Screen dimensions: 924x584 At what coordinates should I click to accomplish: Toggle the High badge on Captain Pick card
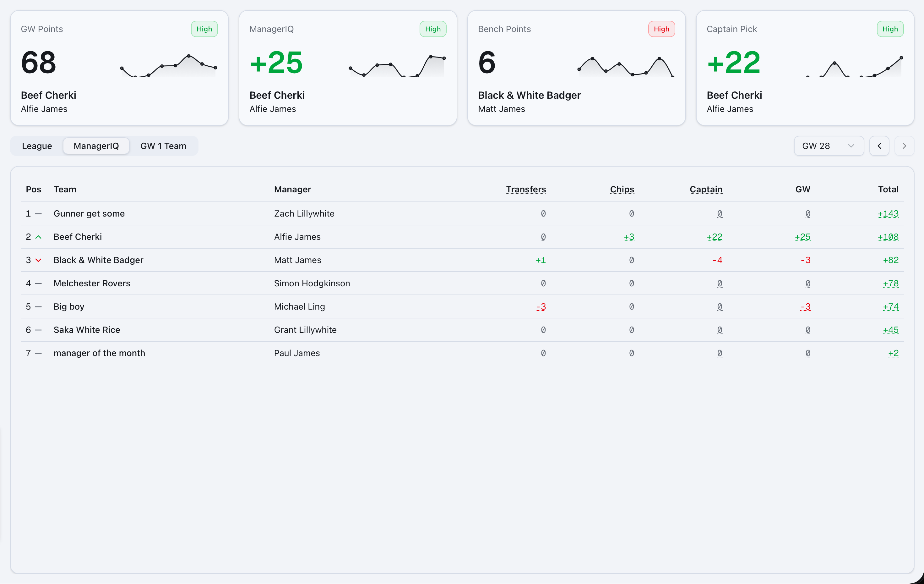(x=890, y=29)
